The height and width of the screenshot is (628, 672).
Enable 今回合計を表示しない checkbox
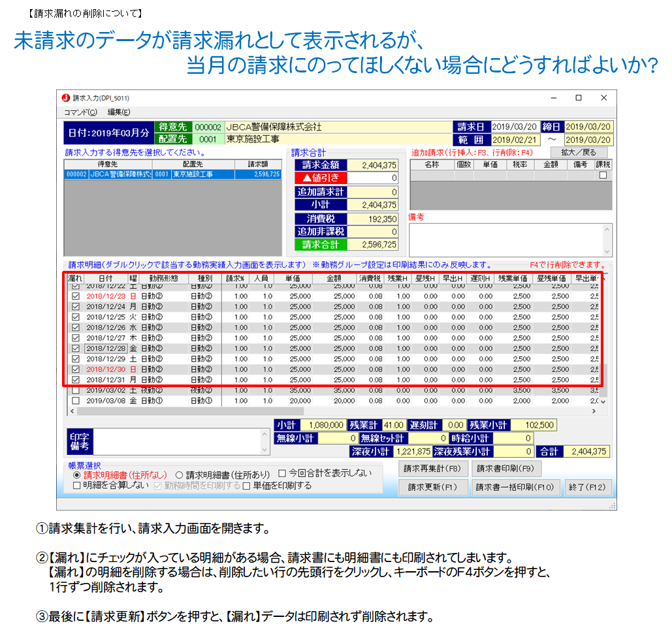283,473
